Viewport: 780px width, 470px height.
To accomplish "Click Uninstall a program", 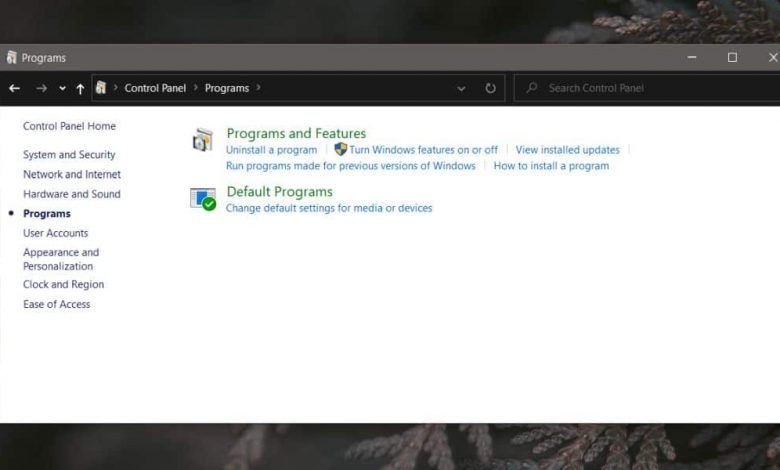I will pos(271,150).
